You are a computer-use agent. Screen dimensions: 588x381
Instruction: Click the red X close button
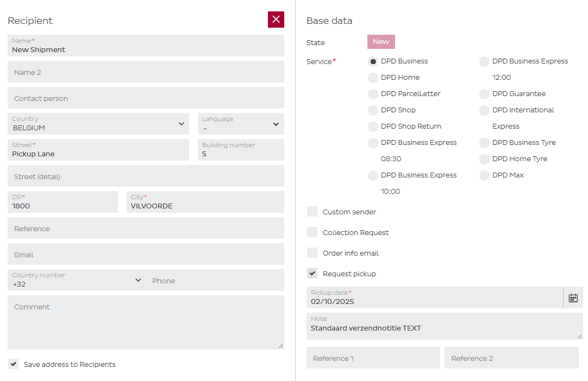(x=276, y=20)
